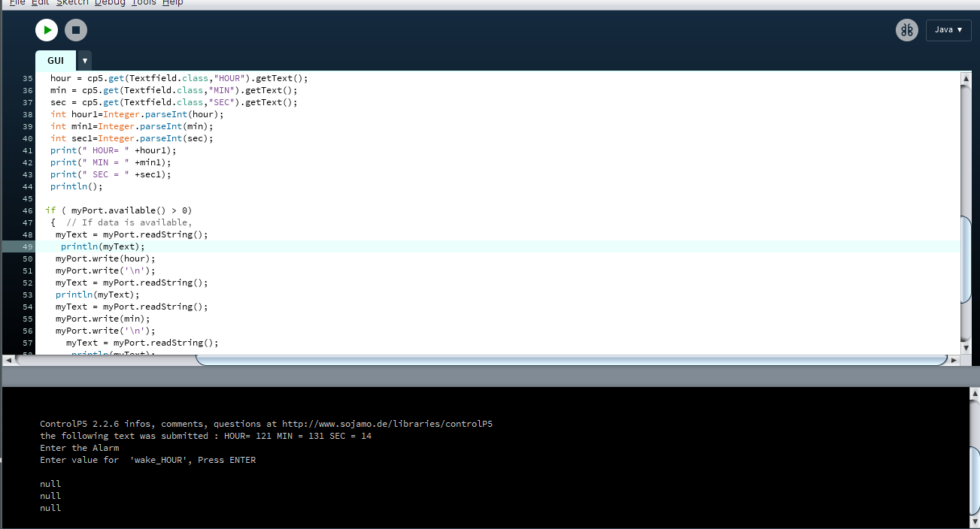Click line number 49 in the gutter
Image resolution: width=980 pixels, height=529 pixels.
point(28,246)
